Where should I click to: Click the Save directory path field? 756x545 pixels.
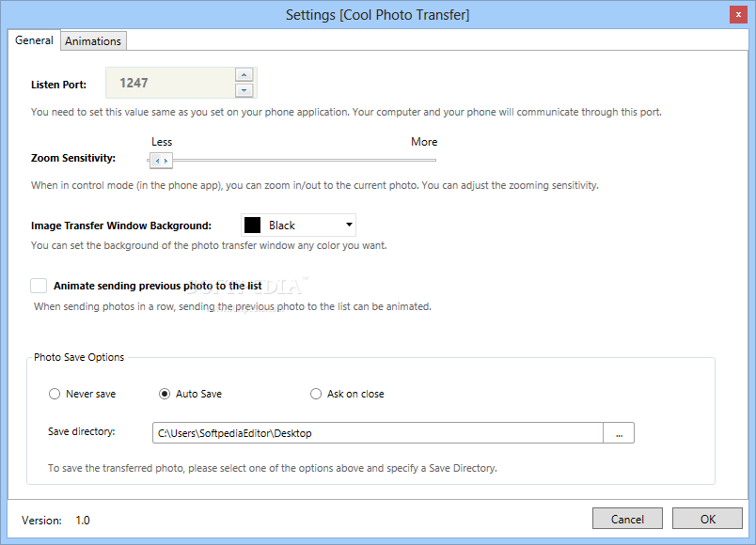(378, 433)
